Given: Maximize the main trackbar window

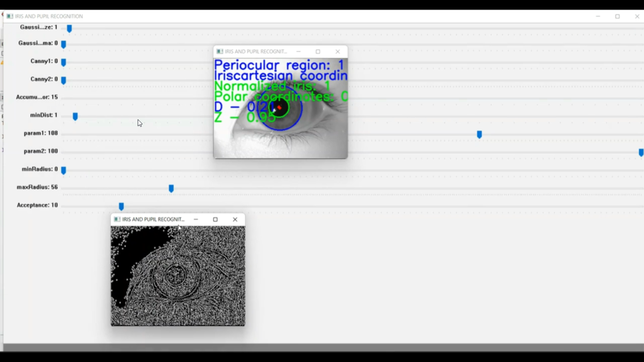Looking at the screenshot, I should point(617,16).
